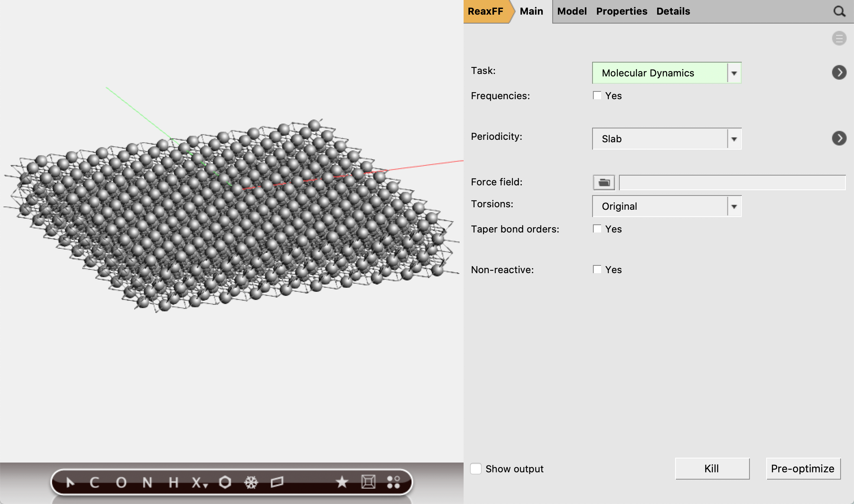The height and width of the screenshot is (504, 854).
Task: Click the Task label text
Action: (x=483, y=71)
